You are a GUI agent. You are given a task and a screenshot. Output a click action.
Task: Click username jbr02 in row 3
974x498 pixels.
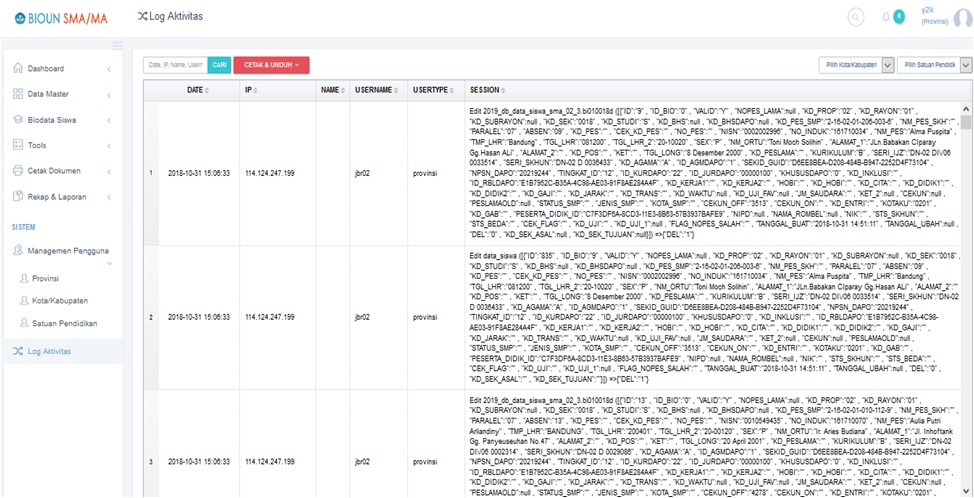[x=362, y=462]
